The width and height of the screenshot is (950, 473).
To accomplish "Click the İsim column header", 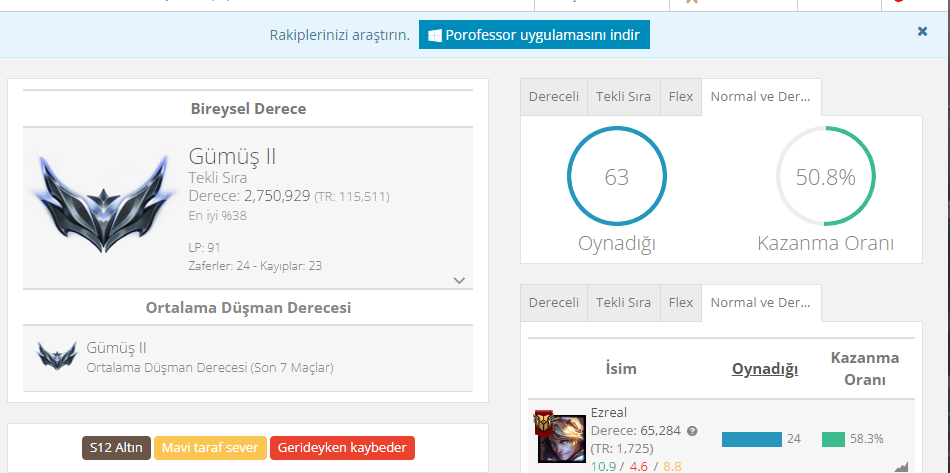I will pyautogui.click(x=620, y=369).
